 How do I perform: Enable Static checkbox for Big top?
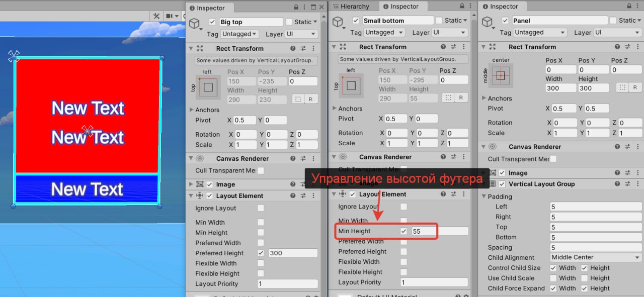(289, 22)
